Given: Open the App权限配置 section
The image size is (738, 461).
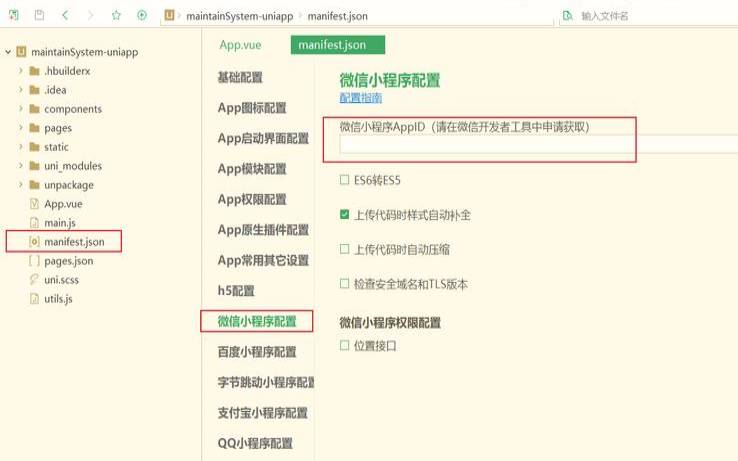Looking at the screenshot, I should pos(252,199).
